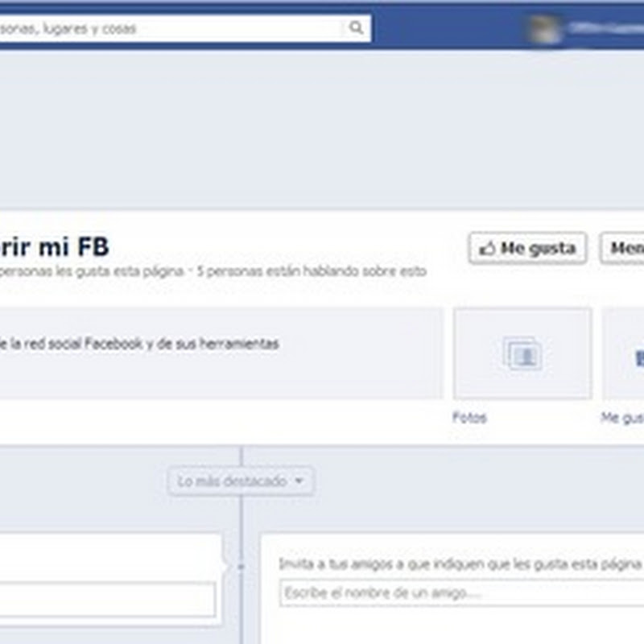Image resolution: width=644 pixels, height=644 pixels.
Task: Click '5 personas están hablando sobre esto'
Action: click(x=312, y=271)
